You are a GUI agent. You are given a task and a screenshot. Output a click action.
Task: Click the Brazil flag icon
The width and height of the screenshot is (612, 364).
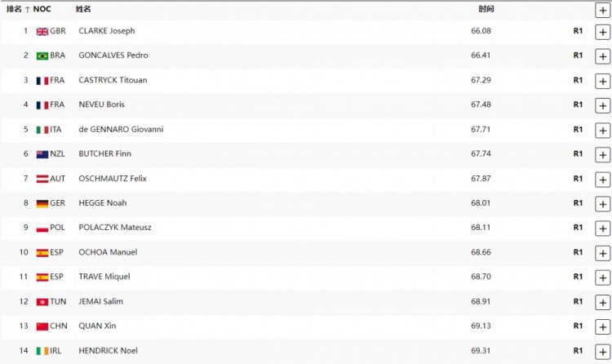[x=42, y=55]
